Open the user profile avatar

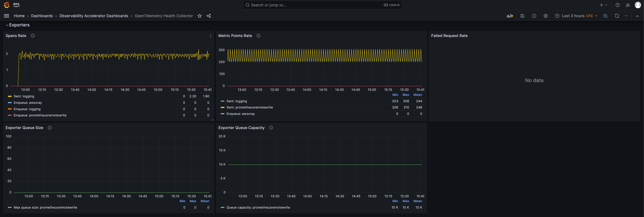point(638,5)
